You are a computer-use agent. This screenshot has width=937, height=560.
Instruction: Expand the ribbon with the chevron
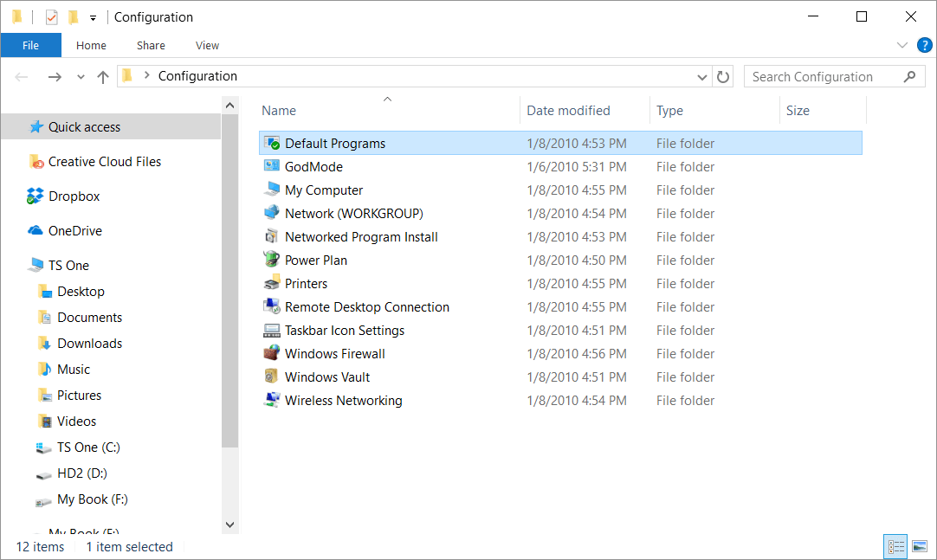902,45
